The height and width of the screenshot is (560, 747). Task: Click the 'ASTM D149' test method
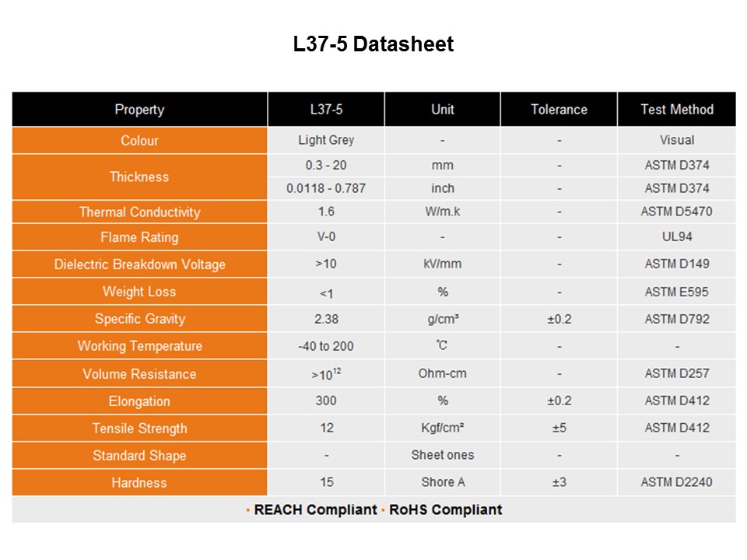pos(677,264)
